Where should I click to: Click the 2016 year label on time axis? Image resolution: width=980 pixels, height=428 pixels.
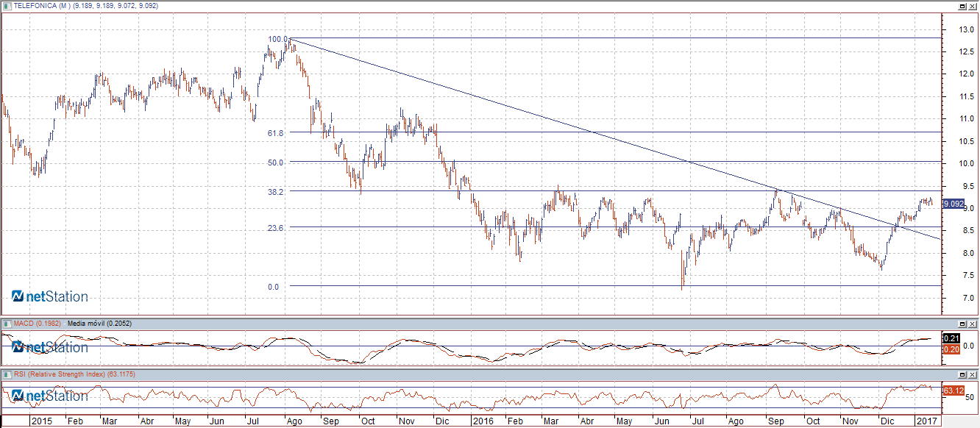pos(483,421)
